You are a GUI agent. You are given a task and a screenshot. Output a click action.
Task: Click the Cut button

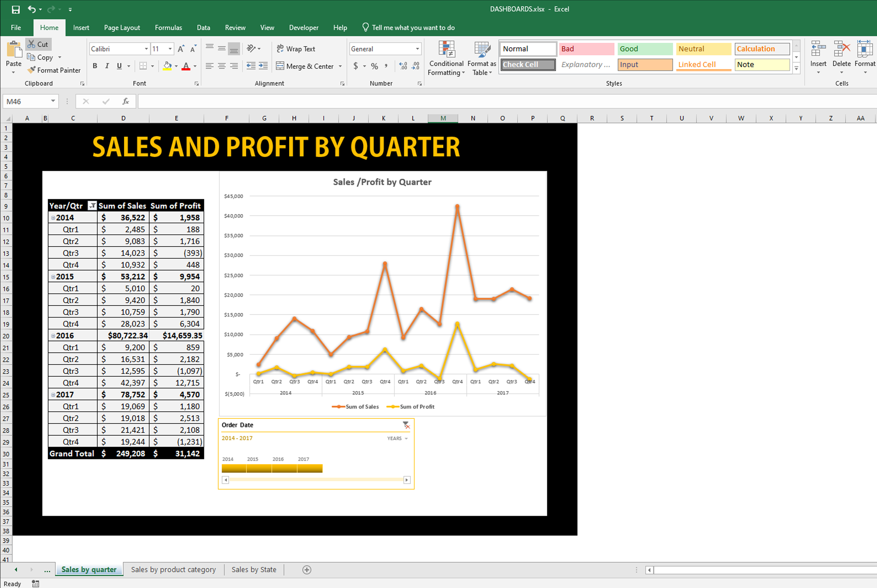[38, 44]
